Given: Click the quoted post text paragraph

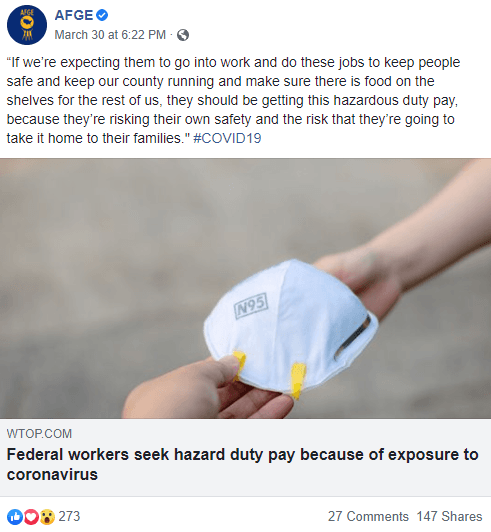Looking at the screenshot, I should tap(233, 100).
